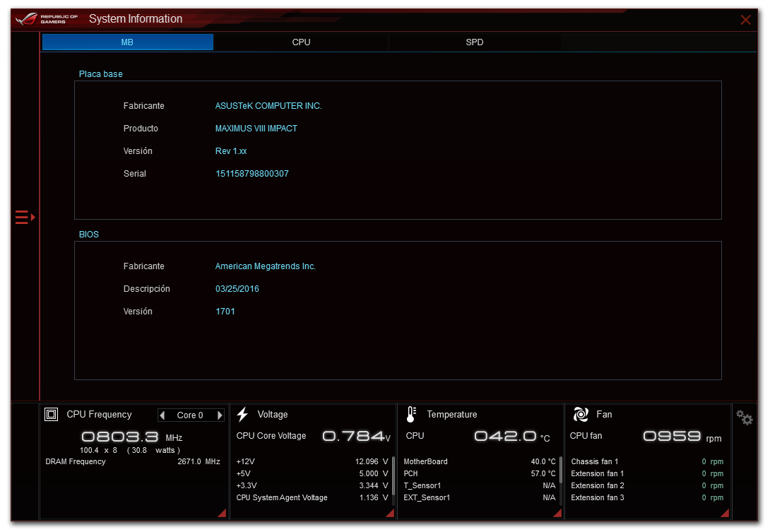Expand the Voltage panel corner triangle
This screenshot has height=532, width=770.
click(x=390, y=513)
